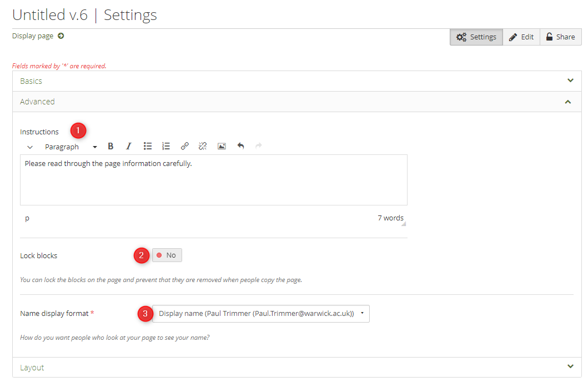Open the Name display format dropdown
Image resolution: width=588 pixels, height=387 pixels.
(x=260, y=314)
